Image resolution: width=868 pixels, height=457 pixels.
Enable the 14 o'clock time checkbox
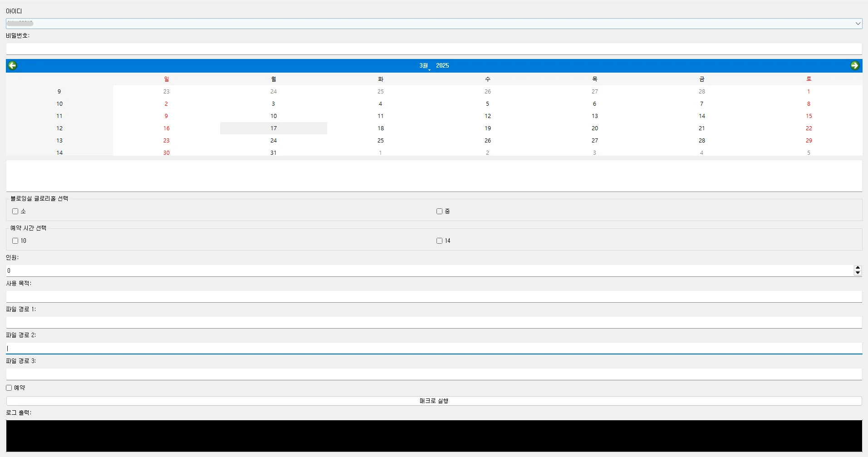pos(439,241)
